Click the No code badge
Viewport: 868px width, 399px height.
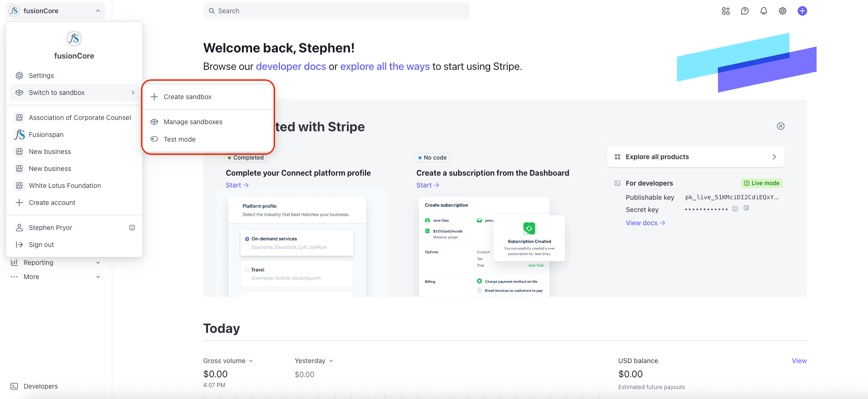click(x=433, y=158)
